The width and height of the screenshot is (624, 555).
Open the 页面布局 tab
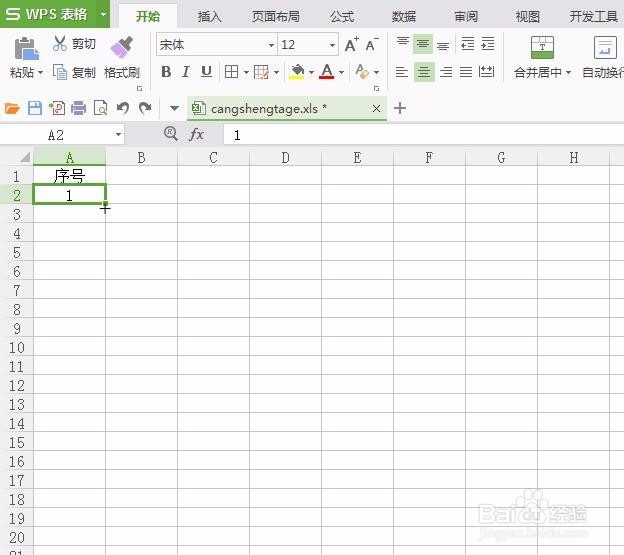(x=275, y=16)
